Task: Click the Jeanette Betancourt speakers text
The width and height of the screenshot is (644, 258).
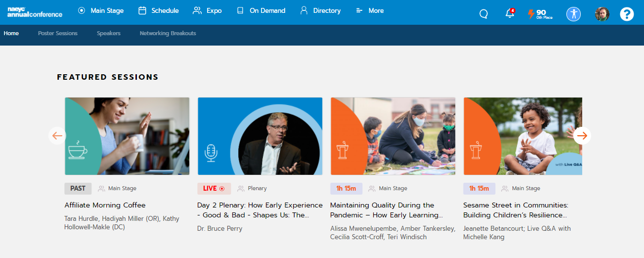Action: (517, 233)
